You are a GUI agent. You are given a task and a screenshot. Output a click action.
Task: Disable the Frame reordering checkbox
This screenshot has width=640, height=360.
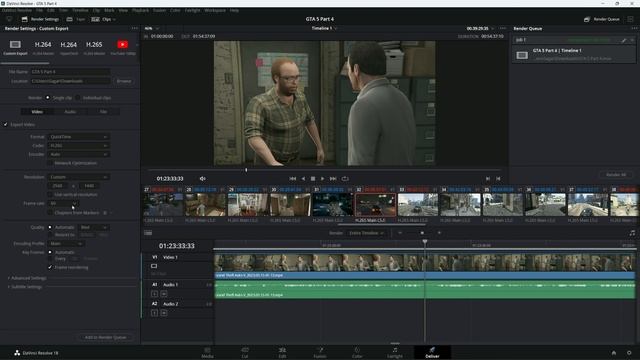click(50, 267)
